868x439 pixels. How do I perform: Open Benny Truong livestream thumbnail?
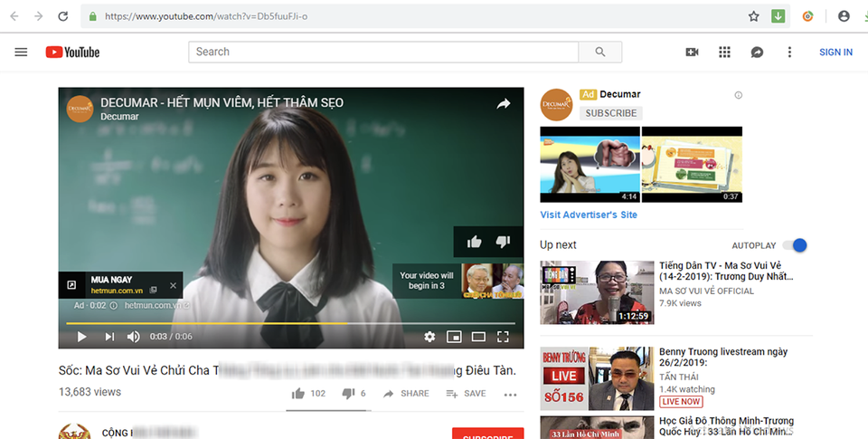click(x=597, y=378)
